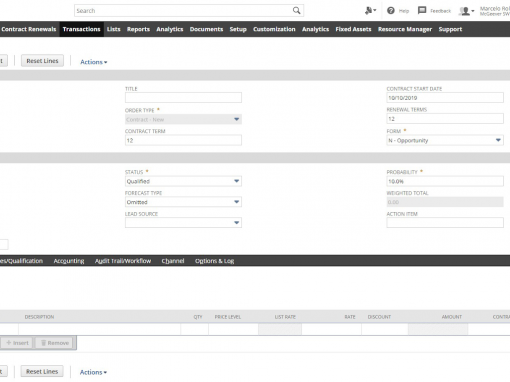The image size is (510, 382).
Task: Click the Probability field
Action: pyautogui.click(x=445, y=181)
